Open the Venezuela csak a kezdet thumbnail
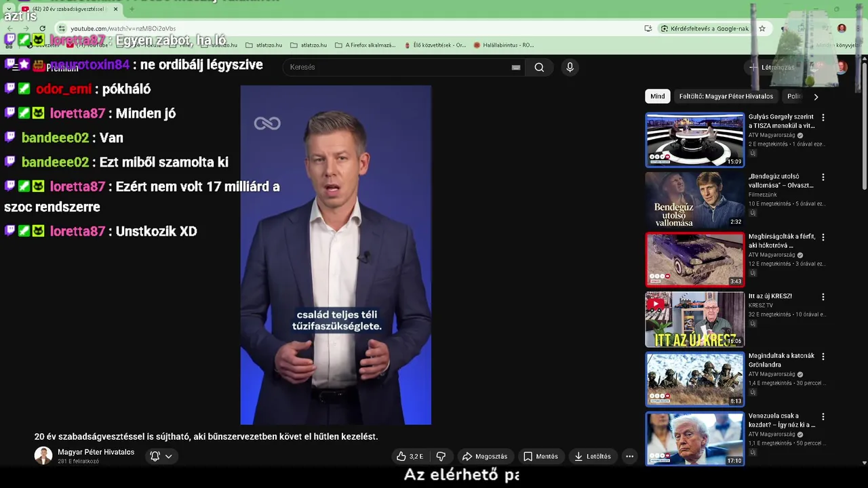This screenshot has width=868, height=488. (694, 439)
